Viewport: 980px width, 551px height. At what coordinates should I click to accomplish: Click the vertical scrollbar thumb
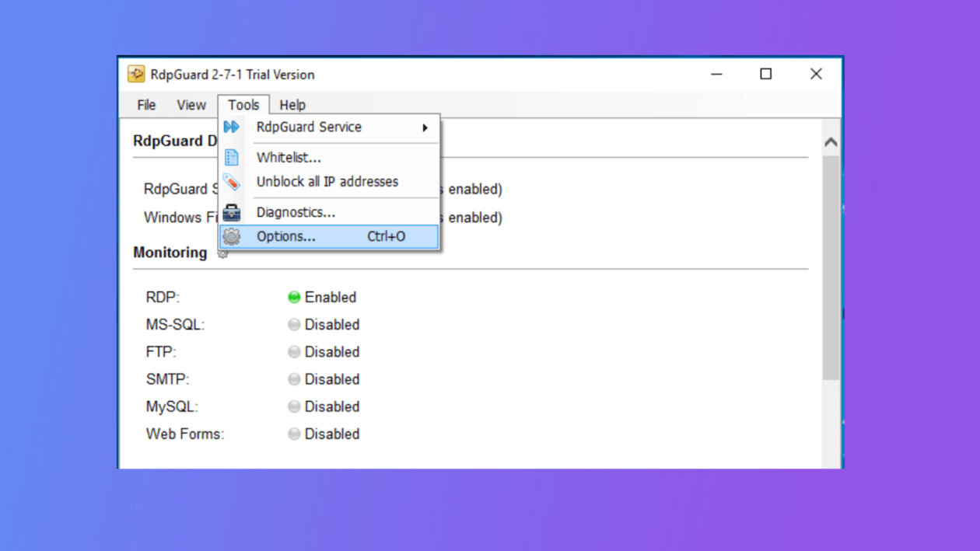[831, 267]
